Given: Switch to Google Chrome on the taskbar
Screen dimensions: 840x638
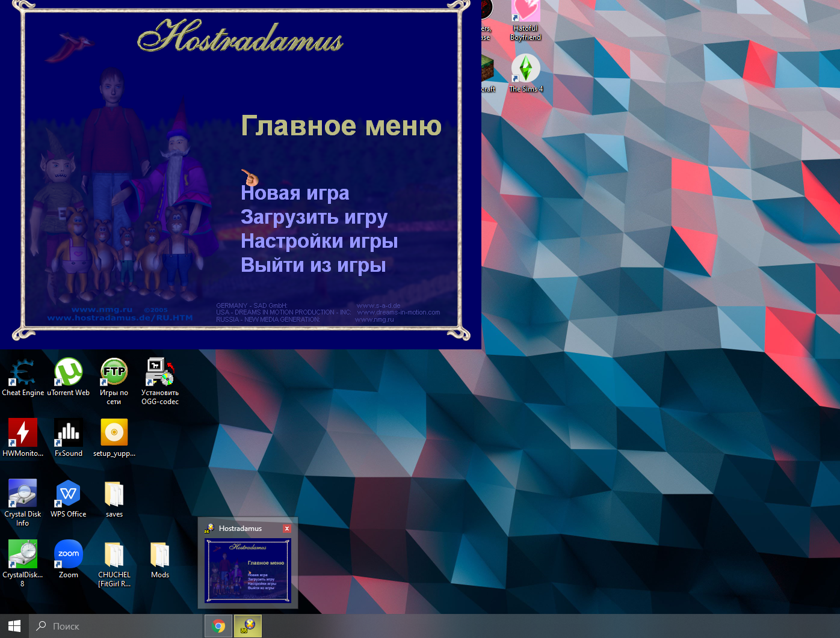Looking at the screenshot, I should pyautogui.click(x=219, y=626).
